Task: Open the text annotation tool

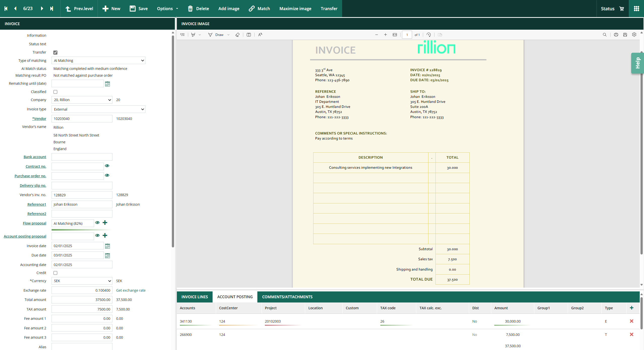Action: coord(249,35)
